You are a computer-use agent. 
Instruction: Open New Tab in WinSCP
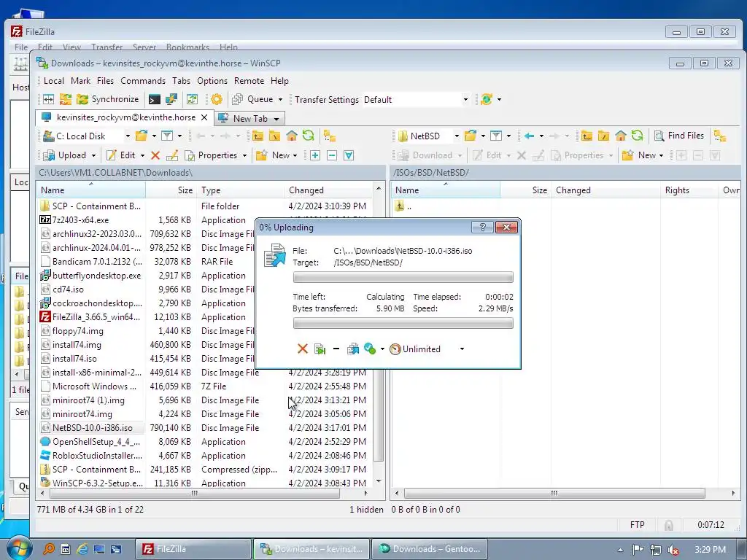click(250, 118)
